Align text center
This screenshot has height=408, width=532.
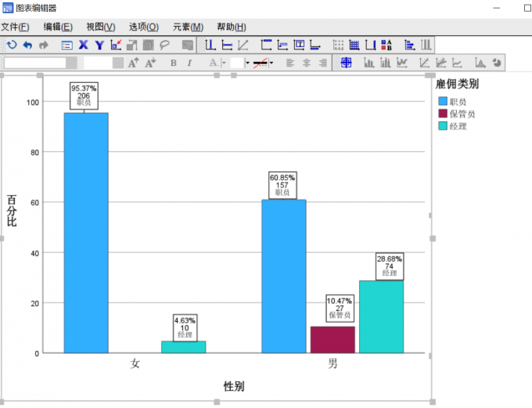(x=307, y=63)
